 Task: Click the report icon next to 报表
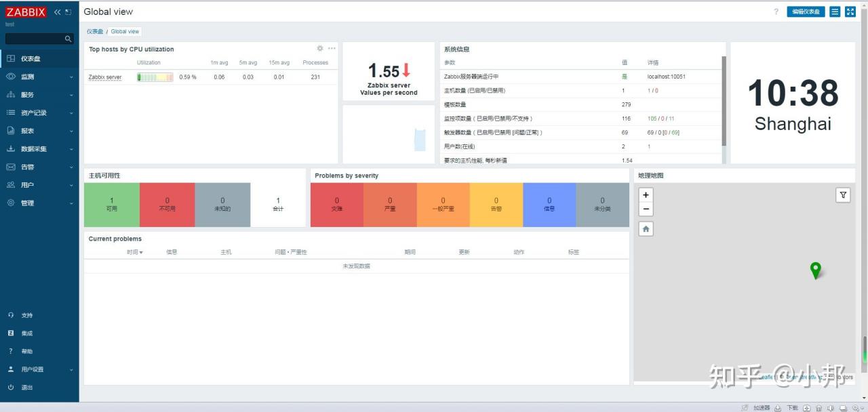(x=11, y=131)
